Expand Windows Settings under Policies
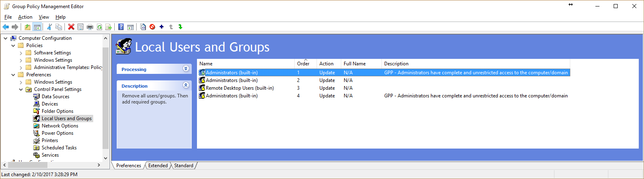The image size is (644, 179). pos(21,60)
